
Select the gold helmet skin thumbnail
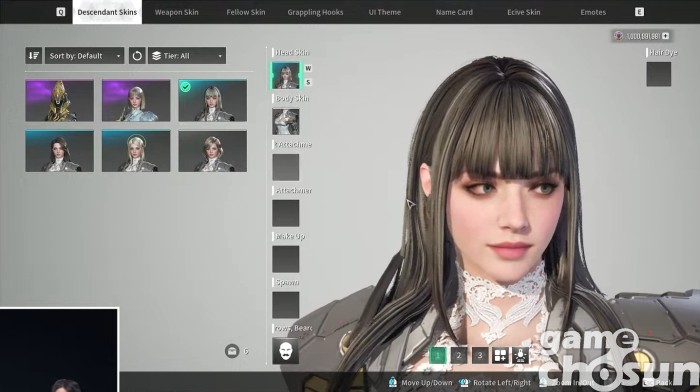(x=60, y=100)
